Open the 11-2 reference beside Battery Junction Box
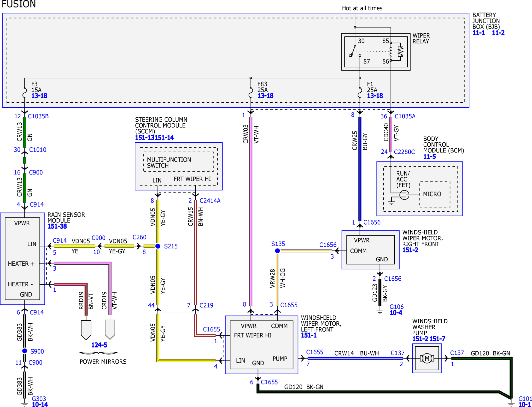The height and width of the screenshot is (407, 532). (498, 33)
